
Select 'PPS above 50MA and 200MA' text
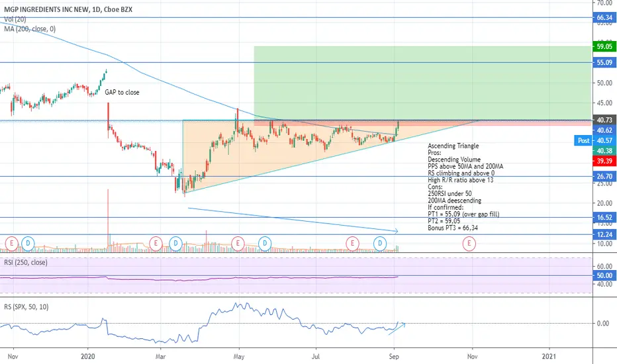465,167
